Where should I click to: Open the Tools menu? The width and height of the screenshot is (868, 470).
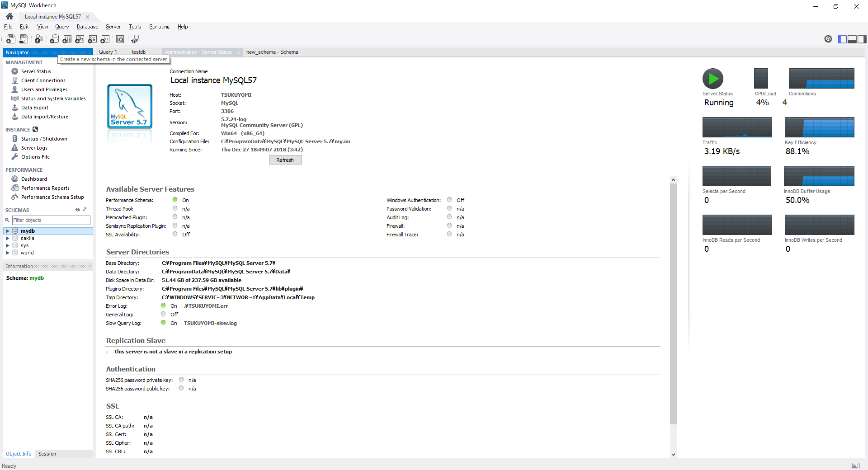pyautogui.click(x=135, y=27)
